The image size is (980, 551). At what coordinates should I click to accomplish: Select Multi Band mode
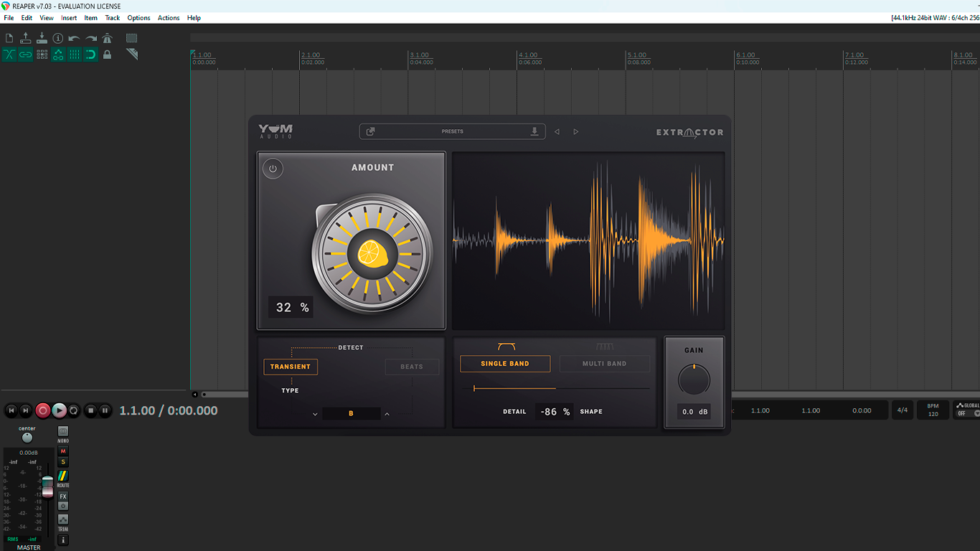[x=605, y=364]
